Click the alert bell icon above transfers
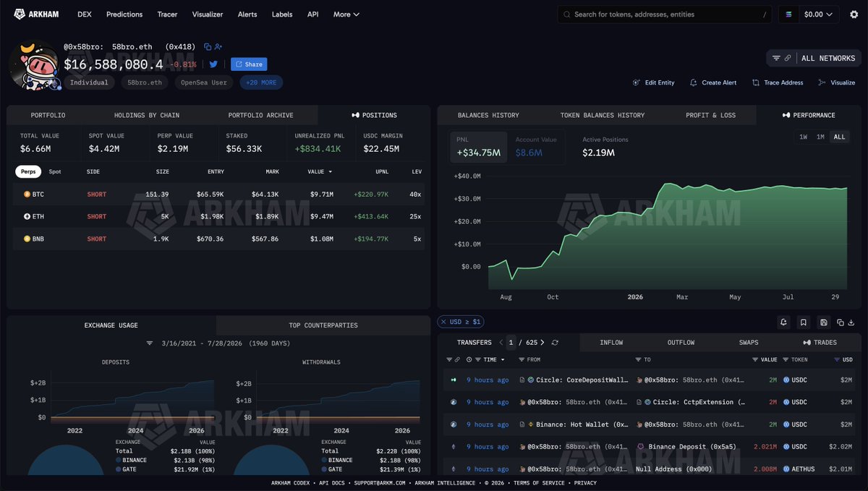Screen dimensions: 868x491 click(x=783, y=322)
